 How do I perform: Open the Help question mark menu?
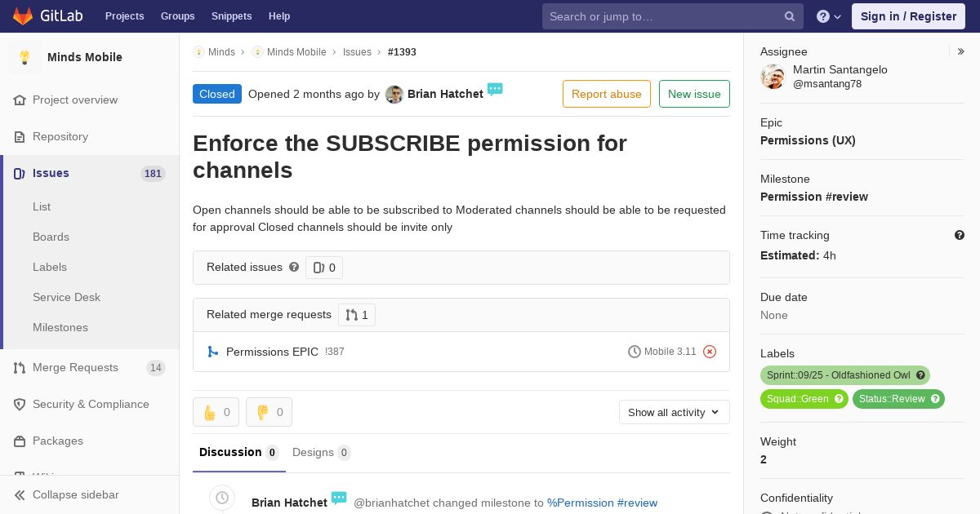pyautogui.click(x=829, y=16)
